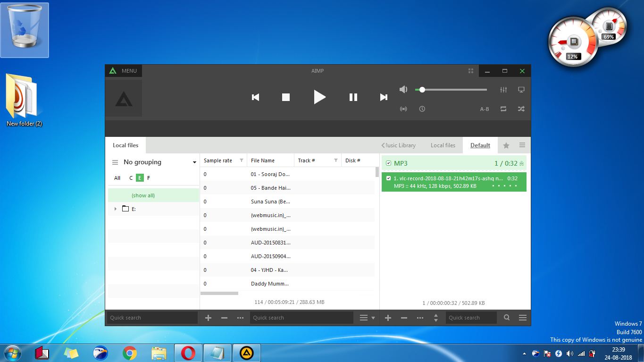Viewport: 644px width, 362px height.
Task: Open the visualization display icon
Action: point(521,90)
